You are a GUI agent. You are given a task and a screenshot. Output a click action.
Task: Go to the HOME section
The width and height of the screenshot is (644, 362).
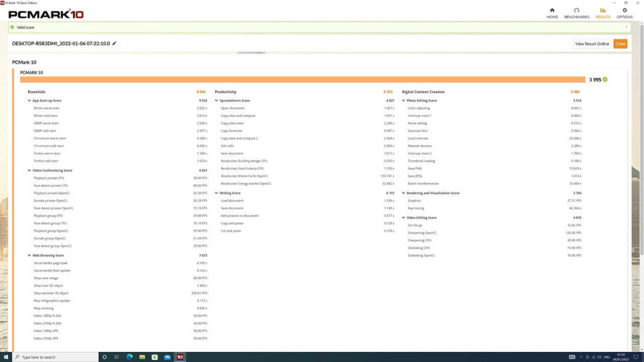click(x=552, y=13)
